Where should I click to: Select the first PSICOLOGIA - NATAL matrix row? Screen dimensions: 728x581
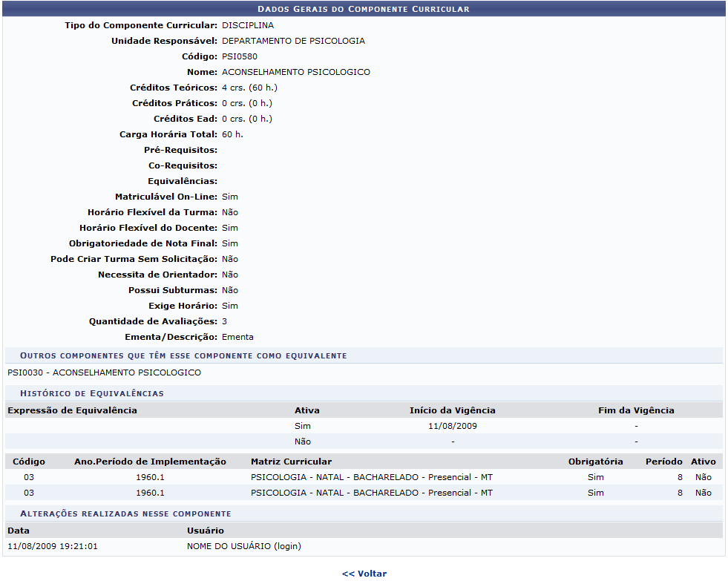[371, 477]
